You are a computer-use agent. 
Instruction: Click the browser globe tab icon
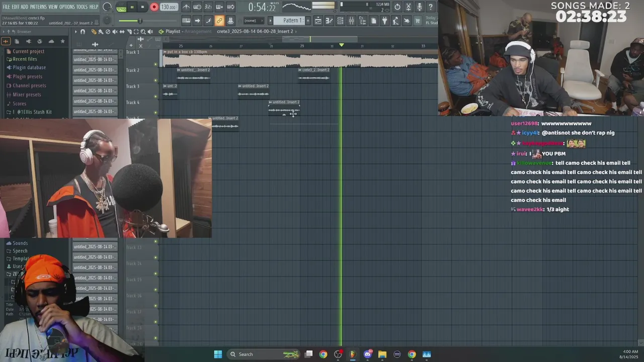[40, 41]
